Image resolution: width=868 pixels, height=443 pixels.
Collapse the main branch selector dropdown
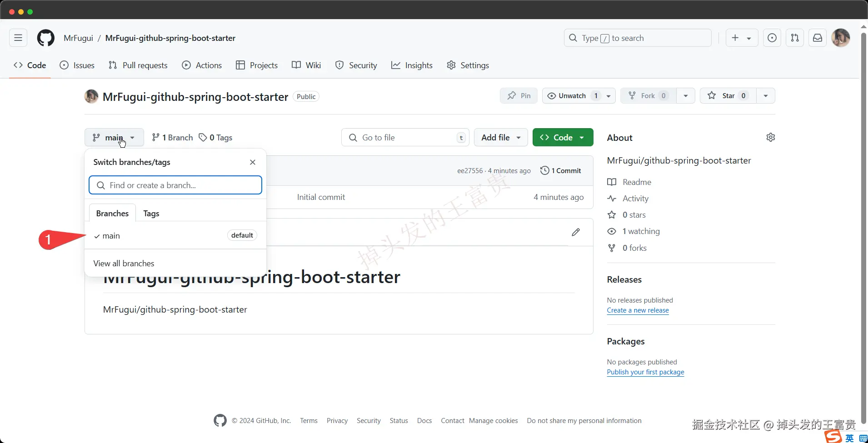pyautogui.click(x=114, y=137)
